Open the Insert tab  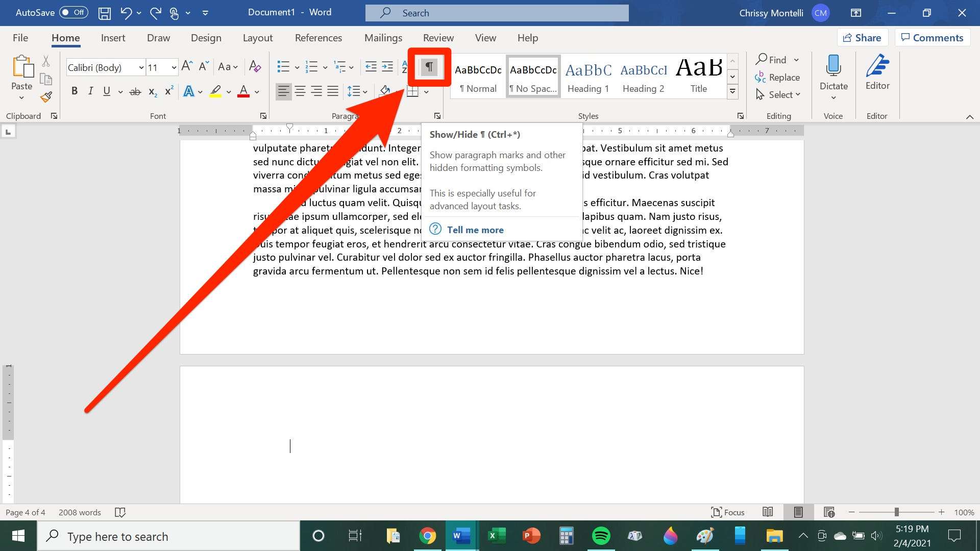(112, 37)
